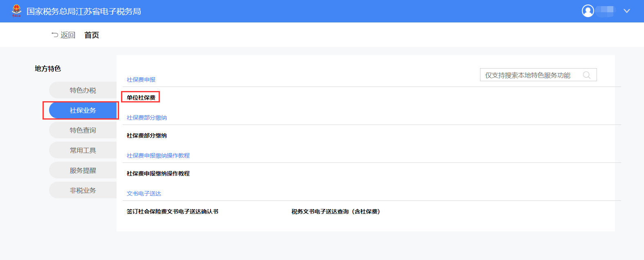Open 社保费申报缴纳操作教程 tutorial link

pos(158,173)
